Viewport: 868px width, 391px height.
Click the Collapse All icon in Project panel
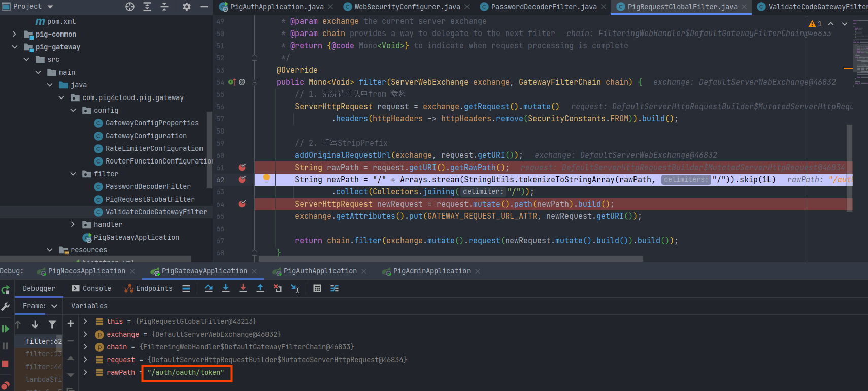pyautogui.click(x=164, y=7)
